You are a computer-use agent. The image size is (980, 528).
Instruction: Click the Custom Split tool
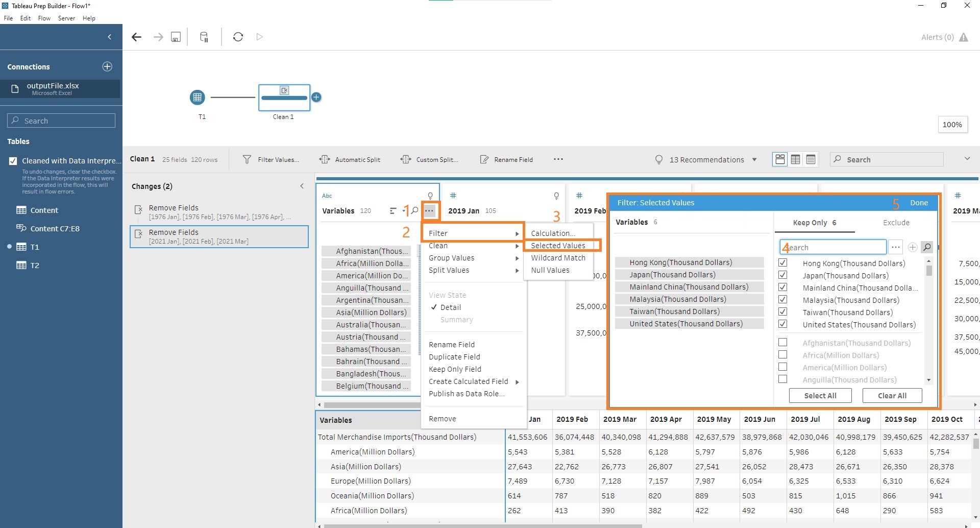(429, 159)
